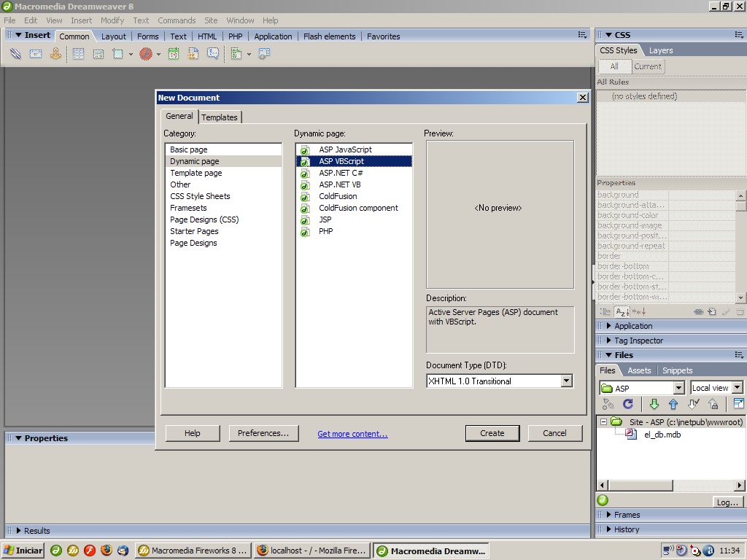Image resolution: width=747 pixels, height=560 pixels.
Task: Click the Tag Chooser icon in Insert bar
Action: pos(264,54)
